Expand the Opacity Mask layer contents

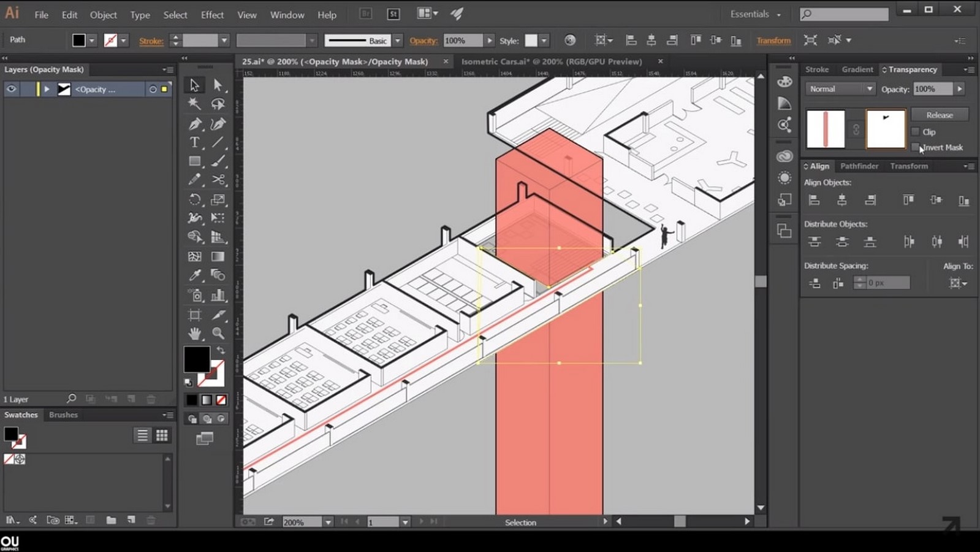[x=47, y=89]
